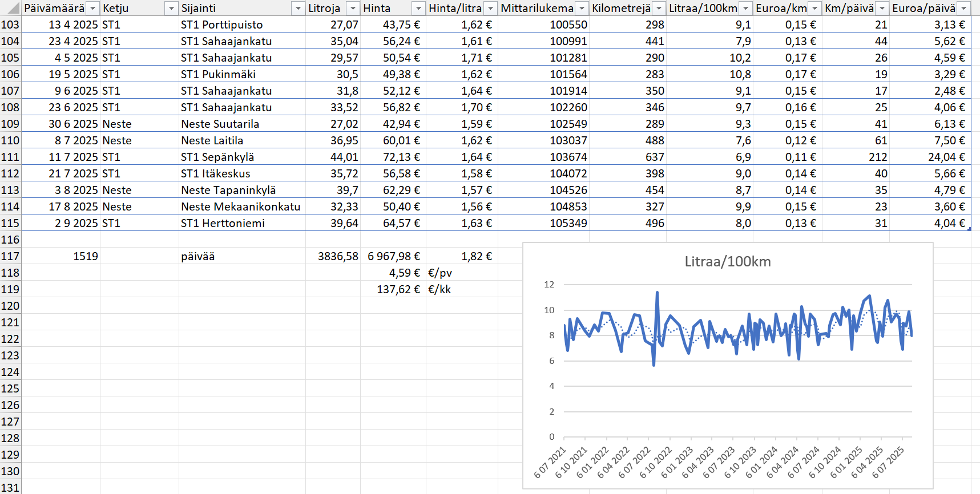Click the Select All corner triangle
980x494 pixels.
coord(13,9)
